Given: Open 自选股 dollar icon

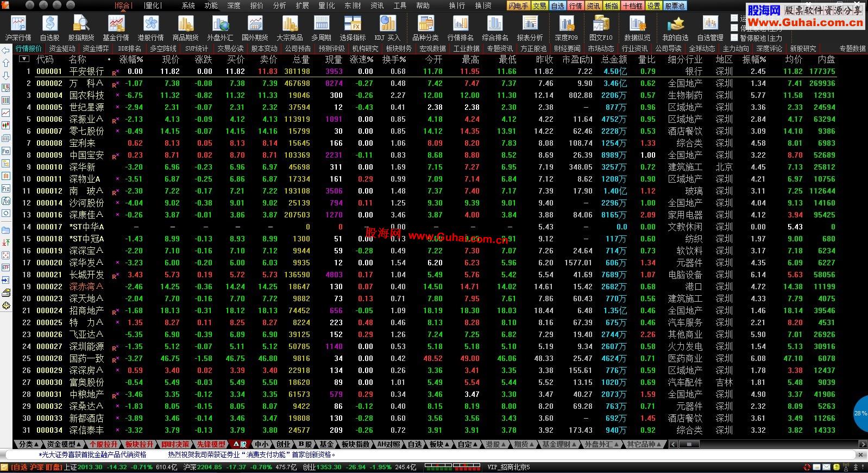Looking at the screenshot, I should coord(49,28).
